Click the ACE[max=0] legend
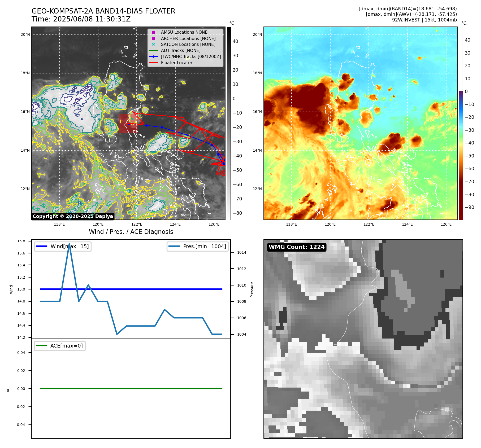The width and height of the screenshot is (481, 448). pyautogui.click(x=60, y=346)
